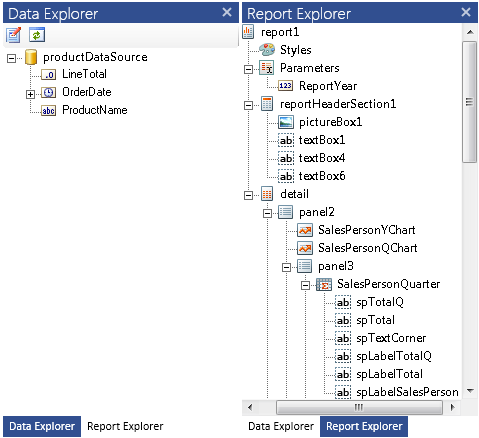The image size is (479, 438).
Task: Click the horizontal scrollbar left arrow
Action: 250,407
